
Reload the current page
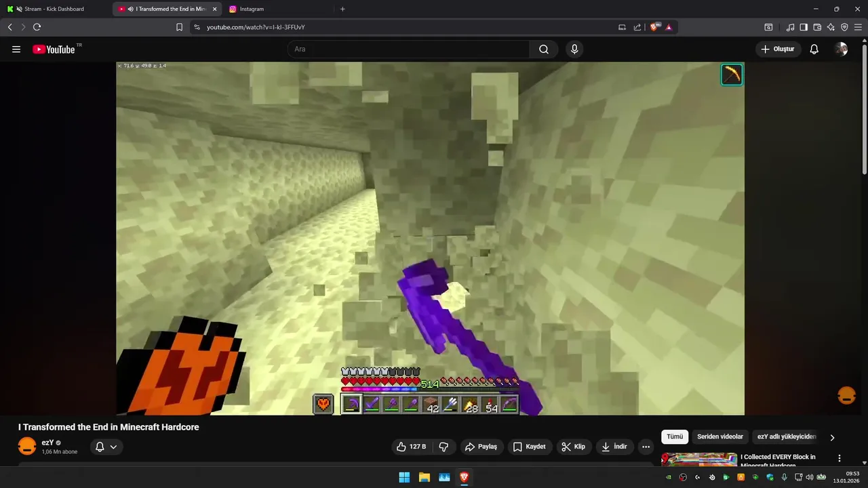(x=37, y=27)
